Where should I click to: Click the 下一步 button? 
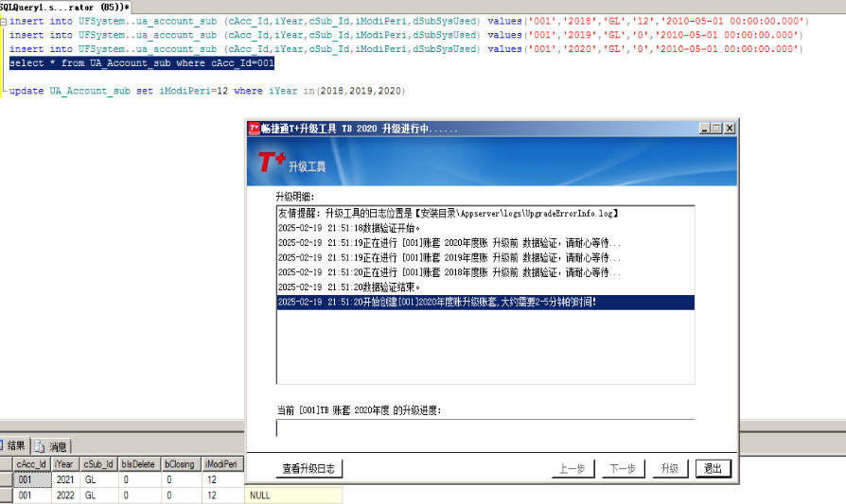point(623,468)
